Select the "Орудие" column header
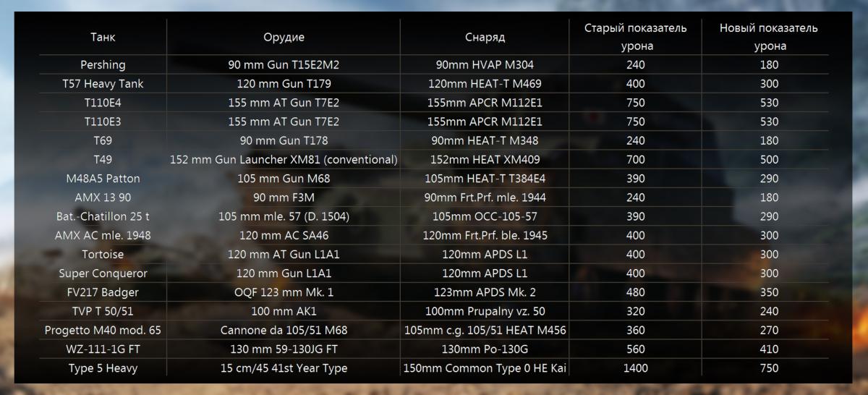The width and height of the screenshot is (868, 395). [x=284, y=37]
